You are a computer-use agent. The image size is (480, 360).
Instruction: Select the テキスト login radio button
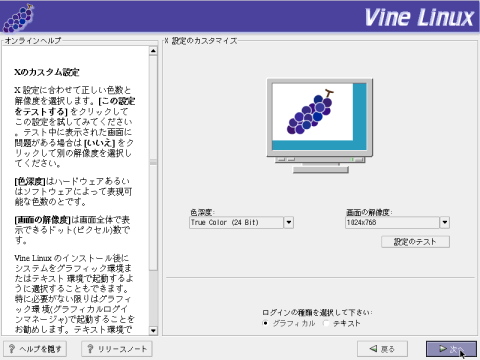[x=326, y=323]
